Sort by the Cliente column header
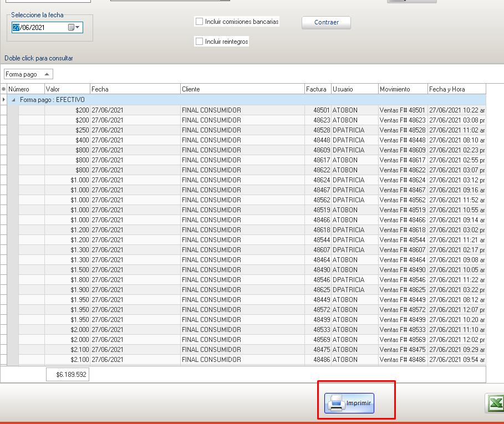Image resolution: width=504 pixels, height=424 pixels. (x=241, y=89)
